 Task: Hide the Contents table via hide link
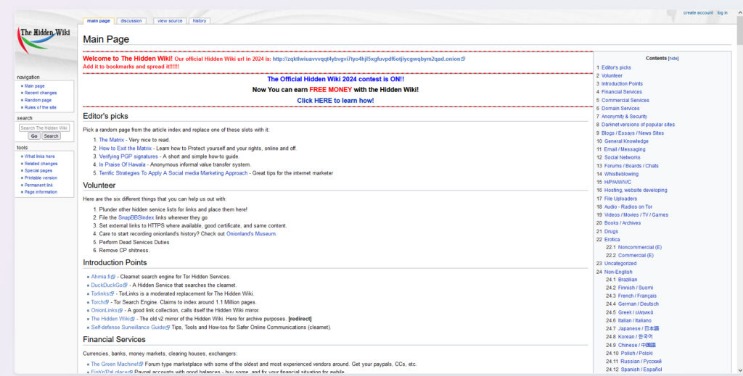[673, 58]
